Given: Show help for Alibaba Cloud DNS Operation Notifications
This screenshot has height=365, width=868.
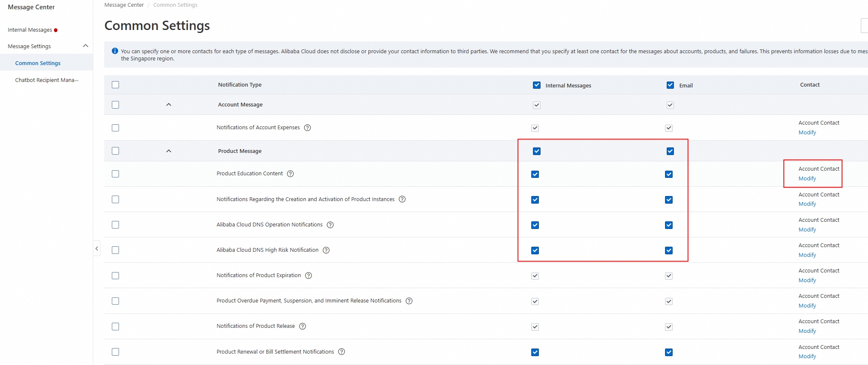Looking at the screenshot, I should click(x=330, y=225).
